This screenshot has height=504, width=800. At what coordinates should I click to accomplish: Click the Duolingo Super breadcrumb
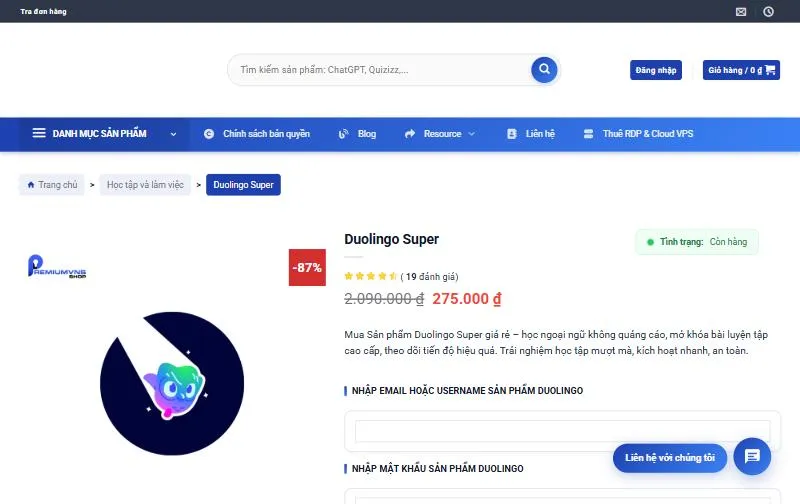[x=243, y=185]
